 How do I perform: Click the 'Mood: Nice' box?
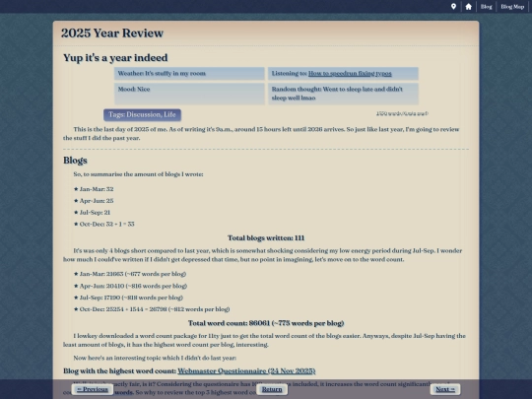point(189,94)
